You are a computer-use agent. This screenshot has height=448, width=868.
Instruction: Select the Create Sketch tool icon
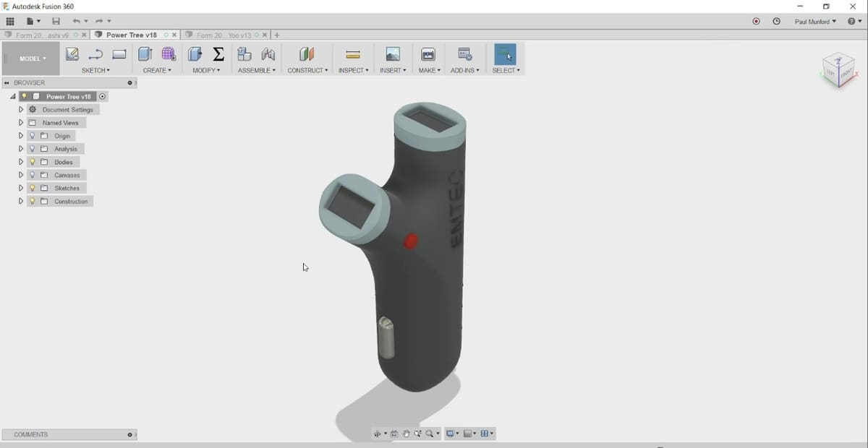pos(72,54)
